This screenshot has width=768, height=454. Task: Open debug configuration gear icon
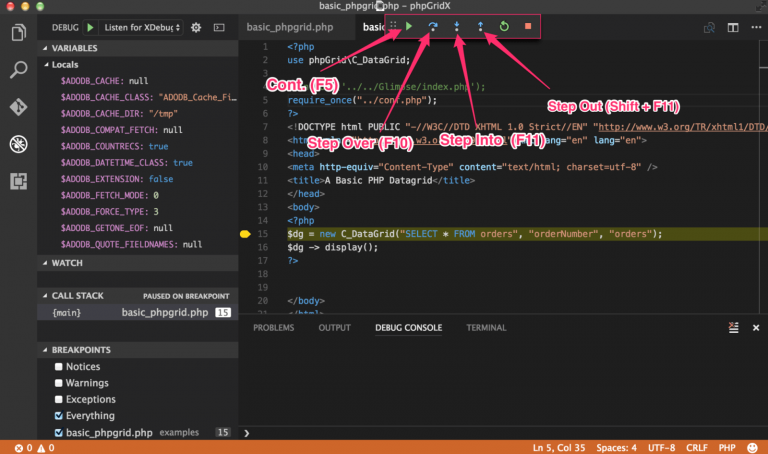(196, 27)
